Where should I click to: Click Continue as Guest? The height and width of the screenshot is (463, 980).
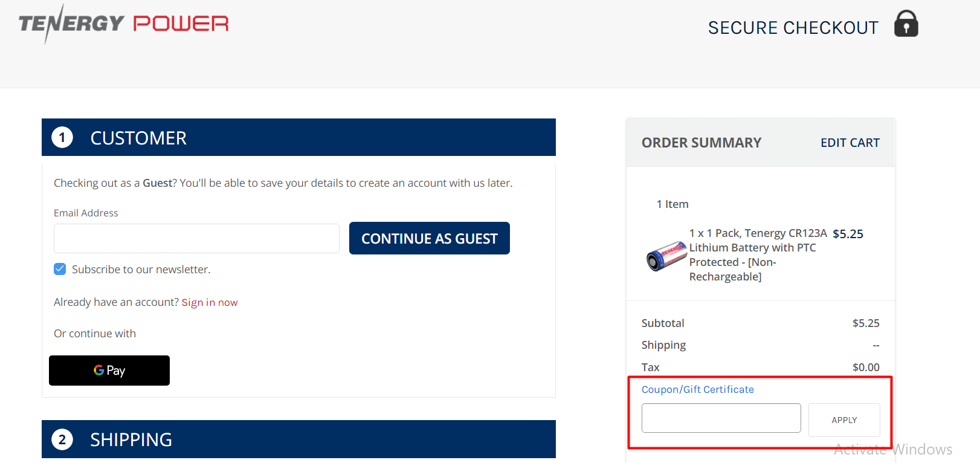[x=429, y=238]
